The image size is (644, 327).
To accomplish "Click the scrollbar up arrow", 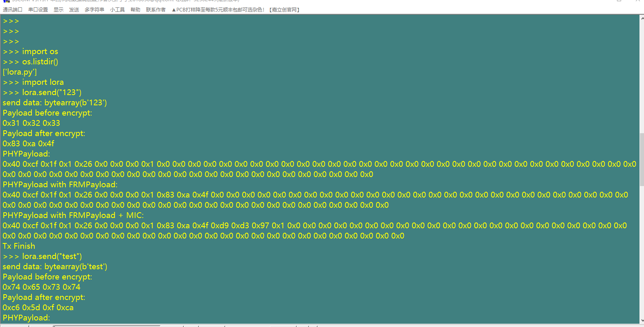I will (642, 18).
